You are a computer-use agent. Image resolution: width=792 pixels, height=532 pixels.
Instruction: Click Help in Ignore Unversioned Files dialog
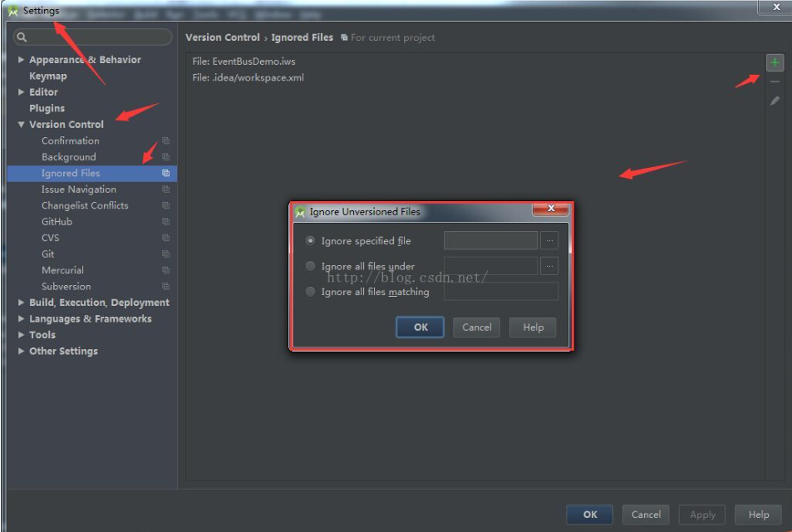click(x=533, y=327)
